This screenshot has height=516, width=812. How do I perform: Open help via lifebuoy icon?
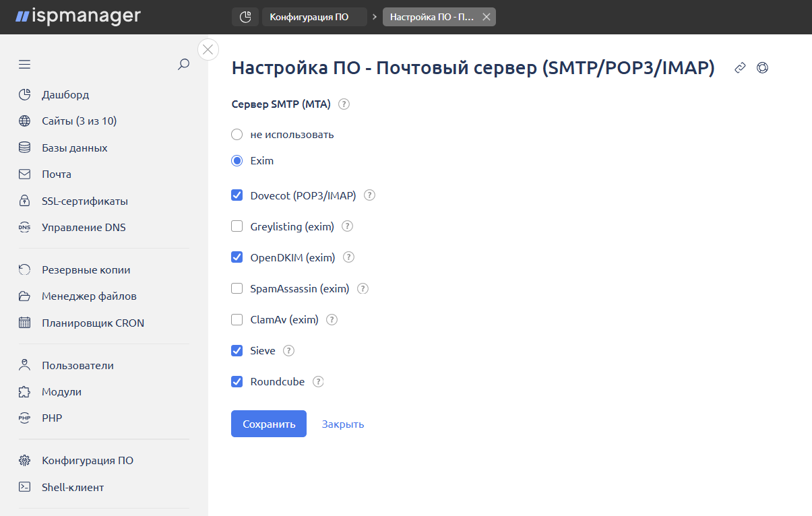762,68
